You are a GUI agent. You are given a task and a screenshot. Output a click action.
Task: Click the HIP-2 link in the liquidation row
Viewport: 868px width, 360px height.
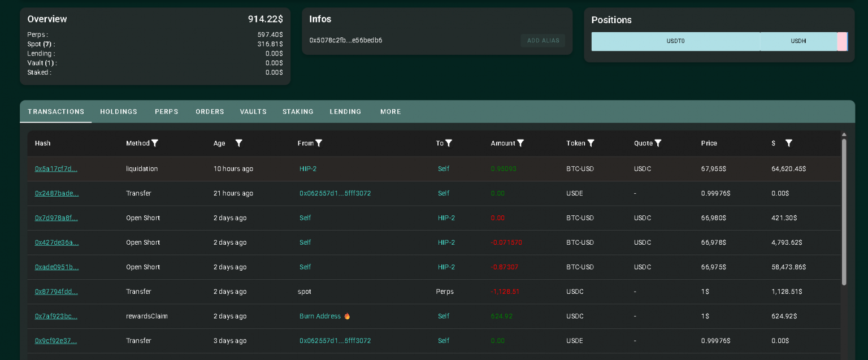point(308,168)
